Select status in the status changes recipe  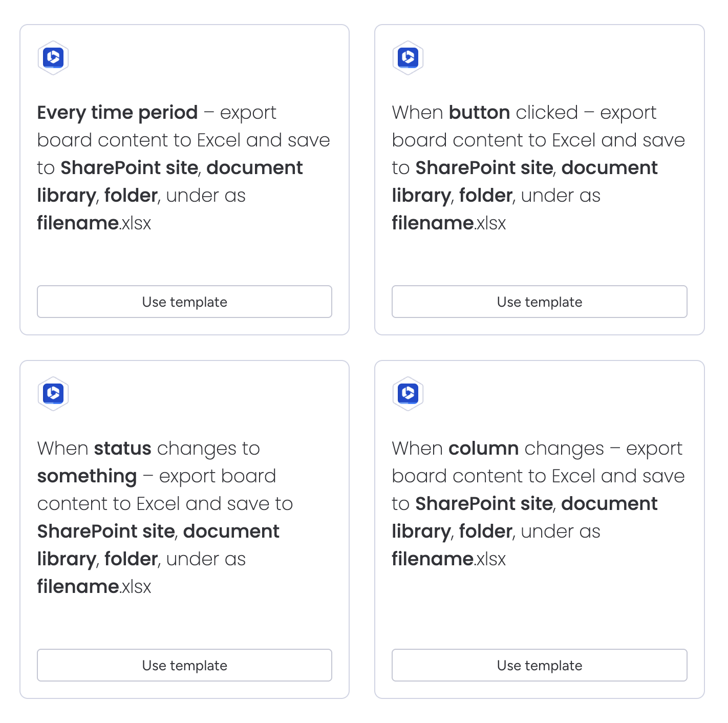click(122, 449)
